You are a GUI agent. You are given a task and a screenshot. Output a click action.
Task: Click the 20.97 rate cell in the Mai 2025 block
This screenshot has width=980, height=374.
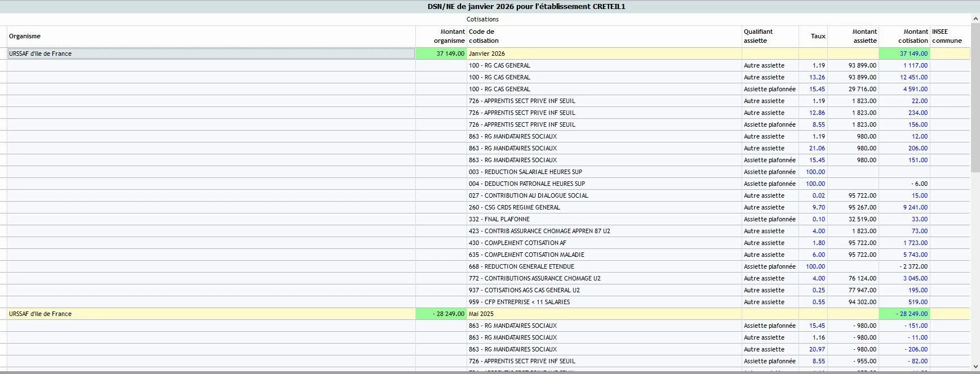813,349
